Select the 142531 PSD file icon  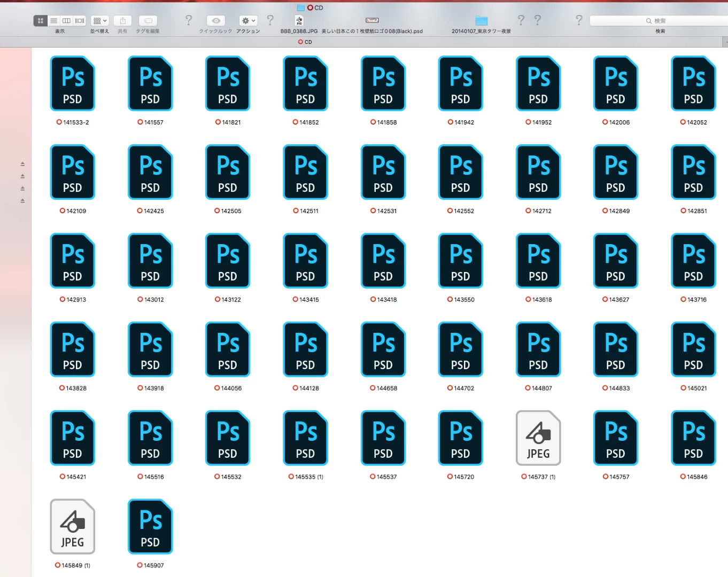(x=383, y=172)
